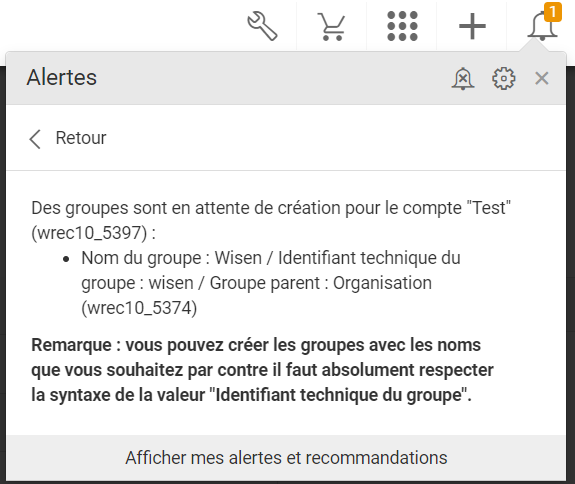Open the shopping cart

(332, 26)
